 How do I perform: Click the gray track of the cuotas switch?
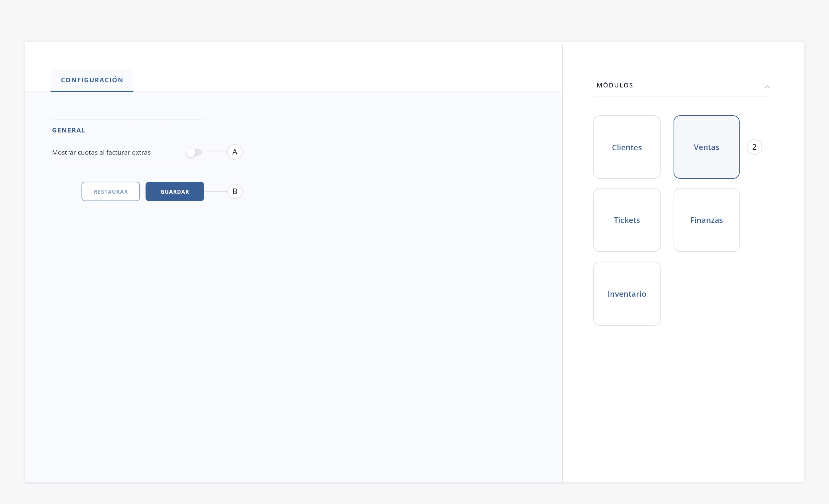coord(199,153)
